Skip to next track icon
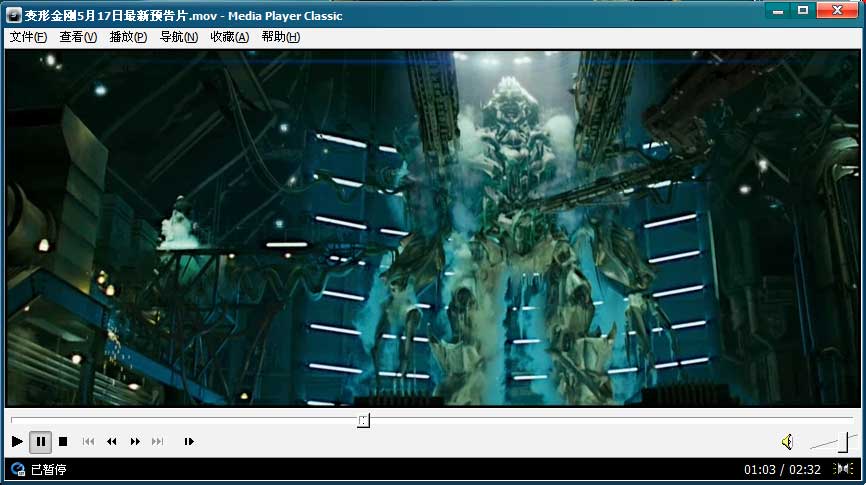The height and width of the screenshot is (485, 866). pos(158,441)
